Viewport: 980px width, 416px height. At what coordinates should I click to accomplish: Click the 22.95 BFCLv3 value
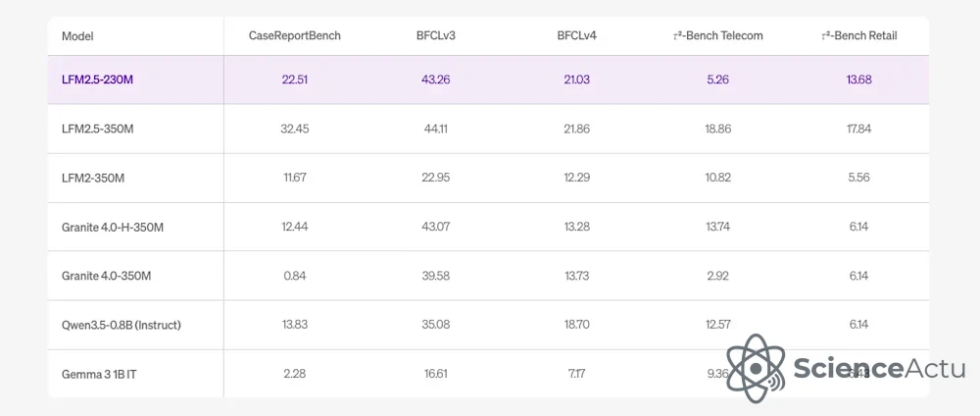[436, 178]
